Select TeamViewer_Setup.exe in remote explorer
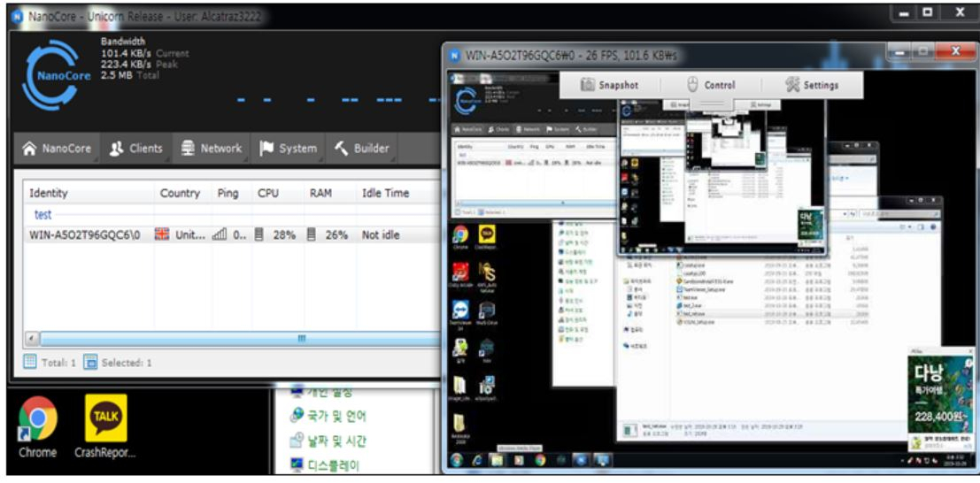 click(701, 289)
